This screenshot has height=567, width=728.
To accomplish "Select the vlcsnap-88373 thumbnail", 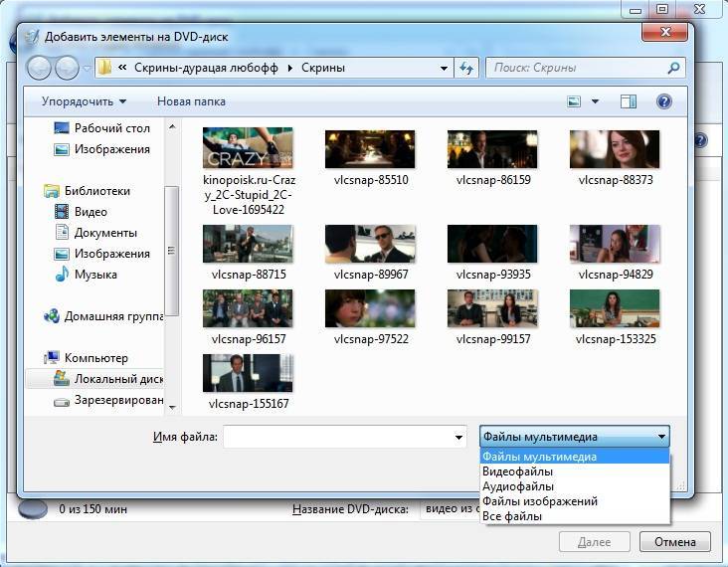I will 615,149.
